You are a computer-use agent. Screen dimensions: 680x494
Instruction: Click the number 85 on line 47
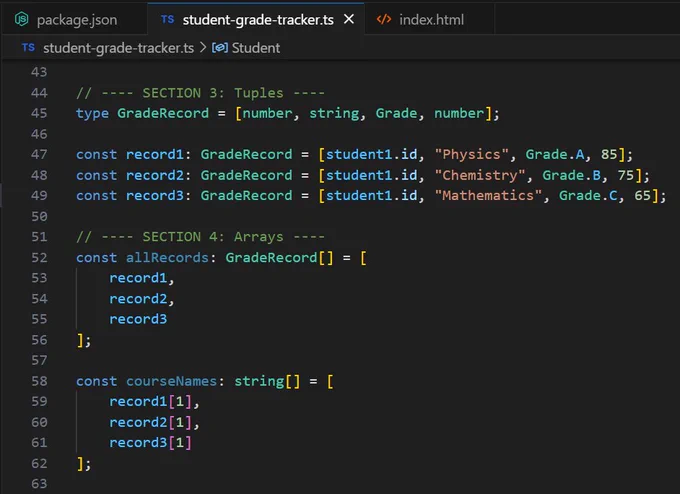[x=609, y=154]
